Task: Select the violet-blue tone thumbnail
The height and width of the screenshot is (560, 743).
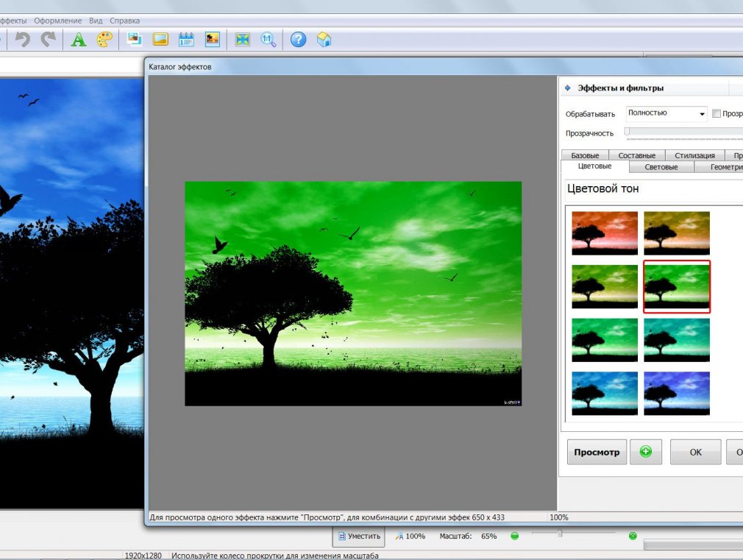Action: [x=677, y=393]
